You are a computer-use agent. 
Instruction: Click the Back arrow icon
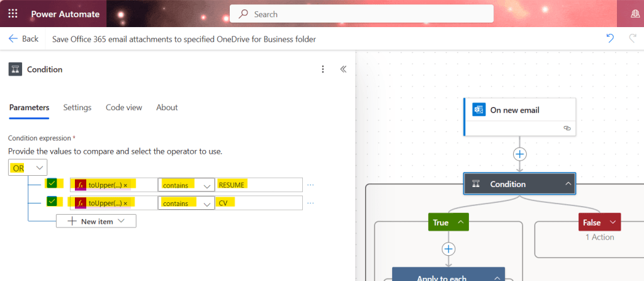pos(13,38)
